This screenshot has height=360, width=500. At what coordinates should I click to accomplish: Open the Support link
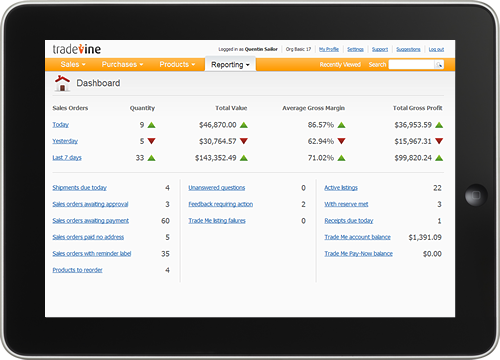380,49
